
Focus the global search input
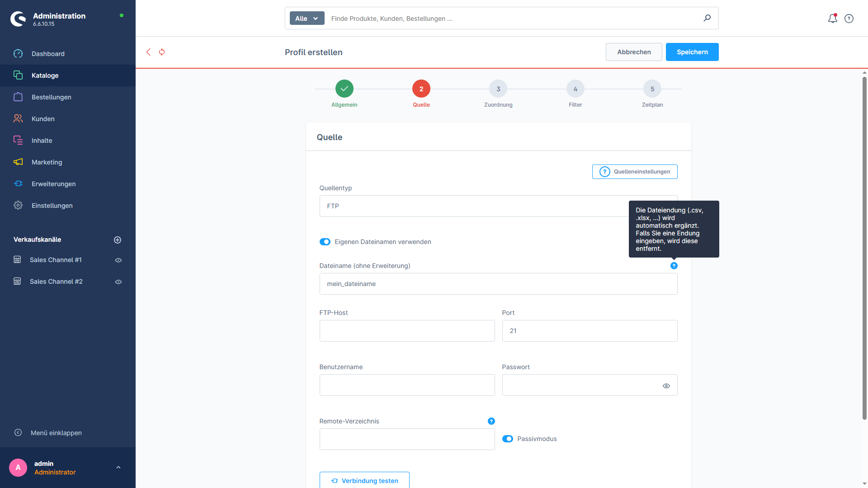click(x=513, y=19)
